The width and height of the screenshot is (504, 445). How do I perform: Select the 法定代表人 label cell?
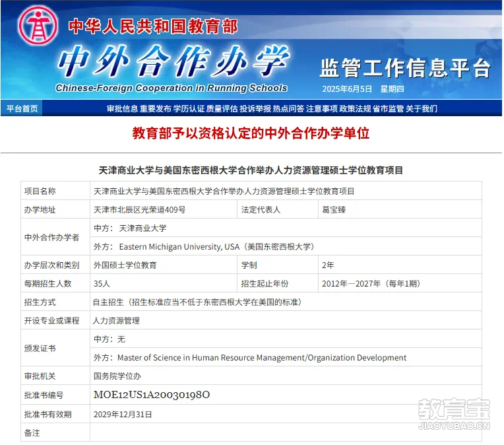point(277,210)
